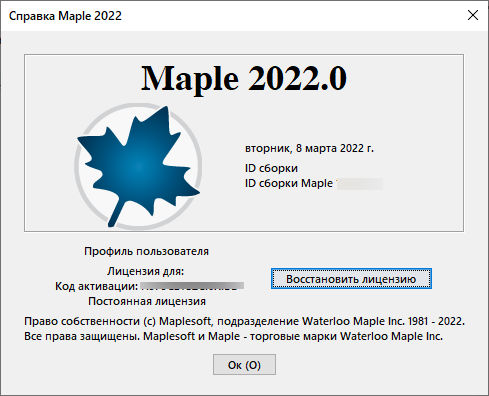Click the Восстановить лицензию button
This screenshot has width=489, height=396.
coord(351,279)
